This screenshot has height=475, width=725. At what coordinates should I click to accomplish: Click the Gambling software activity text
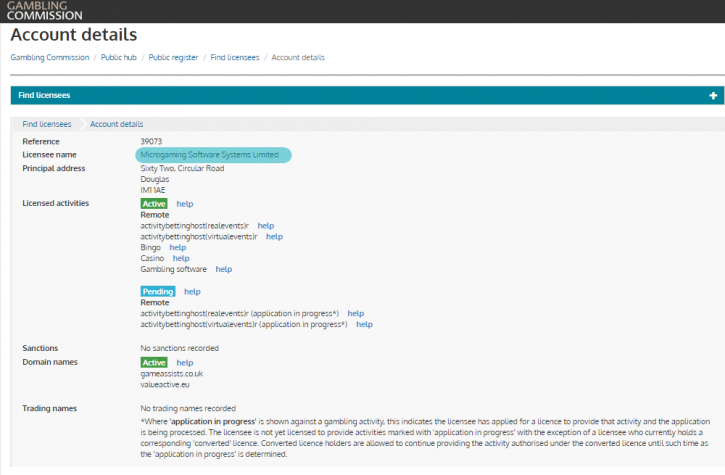point(173,269)
